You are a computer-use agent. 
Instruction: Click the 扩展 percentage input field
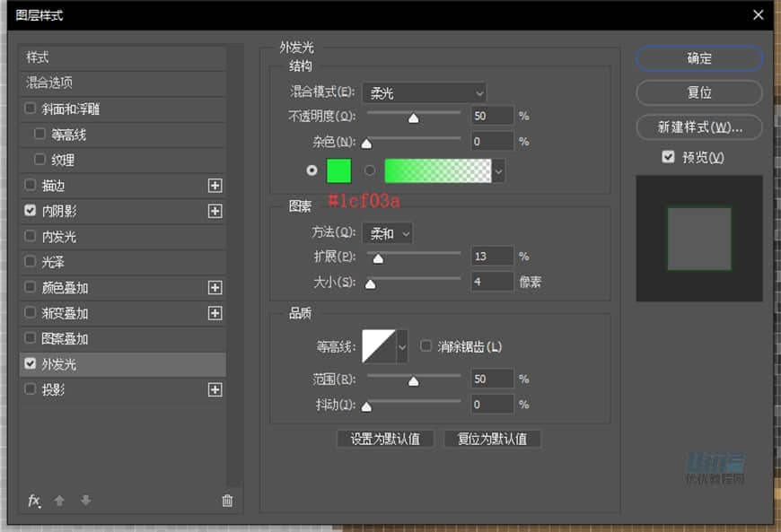click(490, 257)
